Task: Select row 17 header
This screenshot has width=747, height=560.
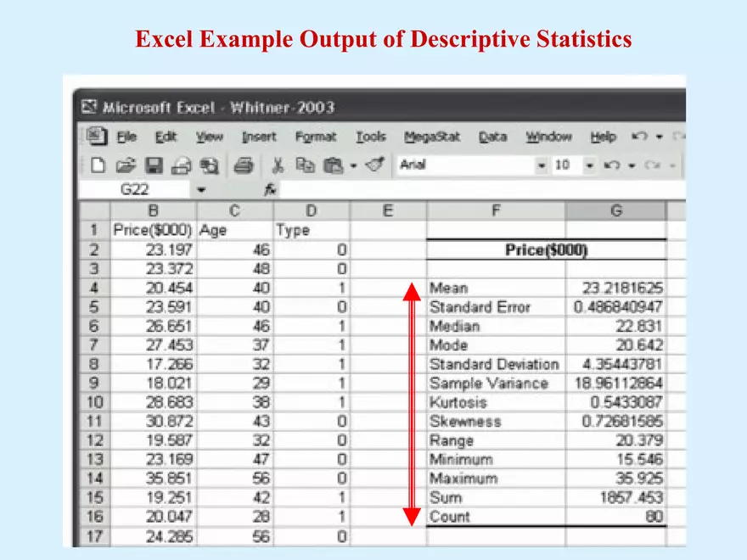Action: pyautogui.click(x=94, y=536)
